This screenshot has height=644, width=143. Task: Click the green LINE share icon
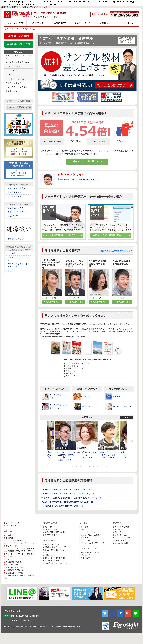click(x=135, y=613)
